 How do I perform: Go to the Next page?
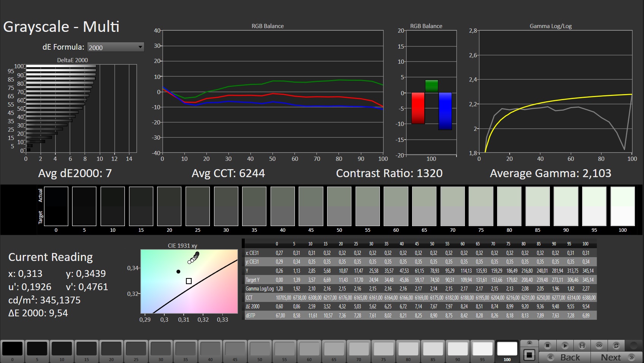616,357
